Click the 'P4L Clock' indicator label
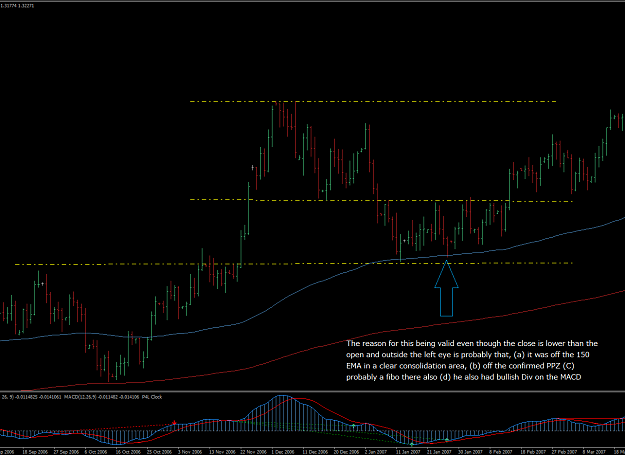Screen dimensions: 625x455 pos(152,397)
